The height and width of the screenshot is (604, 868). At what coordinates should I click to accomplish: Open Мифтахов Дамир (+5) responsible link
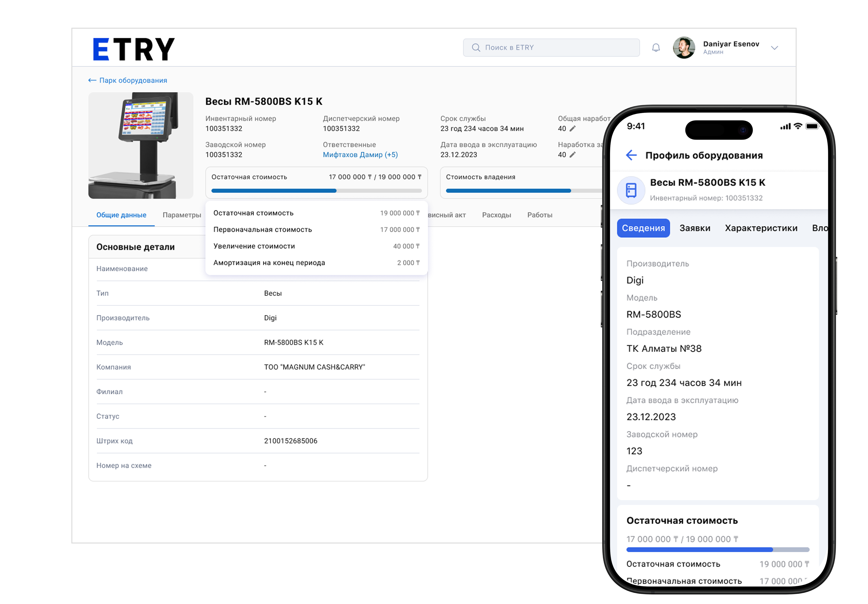coord(360,154)
